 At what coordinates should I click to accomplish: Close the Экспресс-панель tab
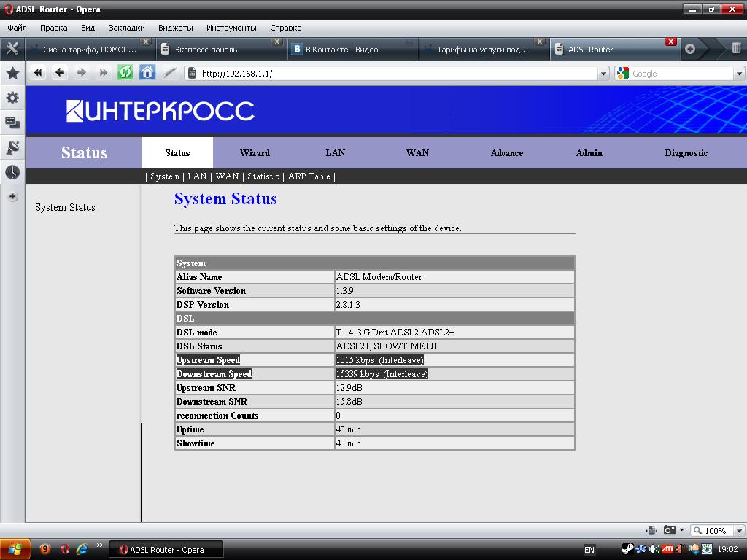tap(276, 42)
